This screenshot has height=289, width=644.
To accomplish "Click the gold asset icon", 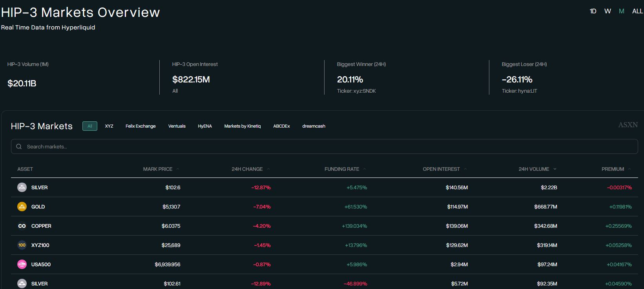I will [22, 207].
